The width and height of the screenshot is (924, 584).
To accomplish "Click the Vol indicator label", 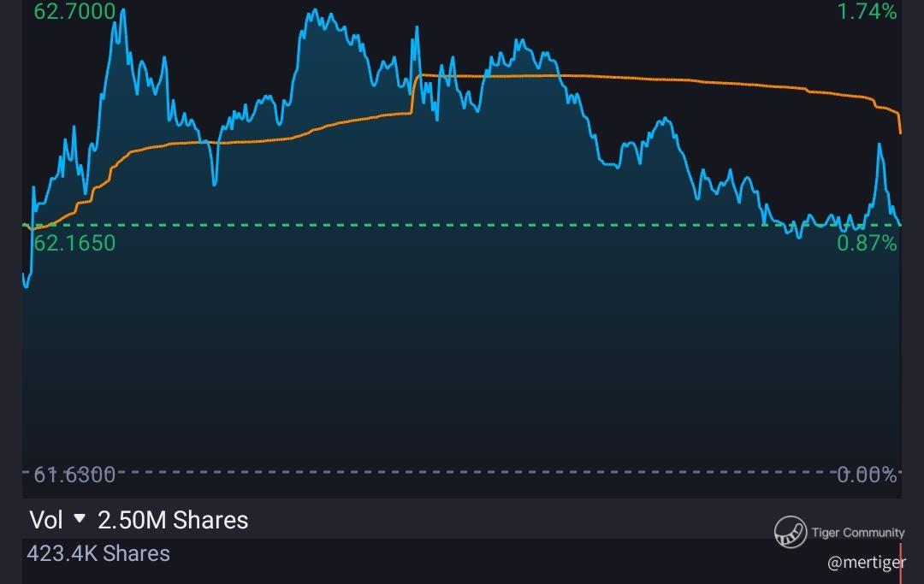I will point(46,521).
